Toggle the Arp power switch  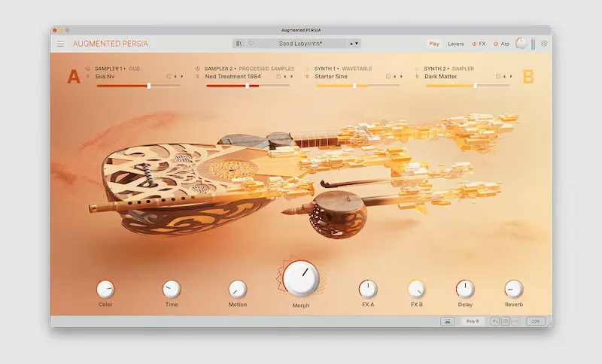[x=497, y=44]
